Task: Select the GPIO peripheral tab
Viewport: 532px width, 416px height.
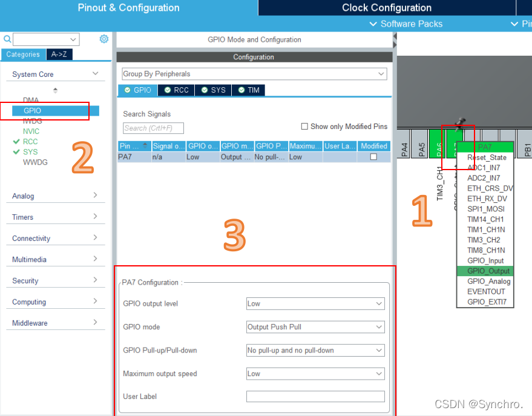Action: click(x=138, y=90)
